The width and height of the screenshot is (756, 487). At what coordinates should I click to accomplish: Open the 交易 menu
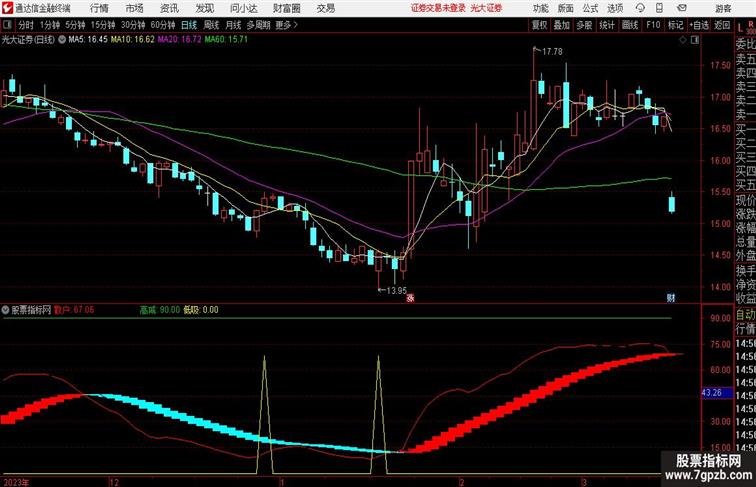(326, 8)
